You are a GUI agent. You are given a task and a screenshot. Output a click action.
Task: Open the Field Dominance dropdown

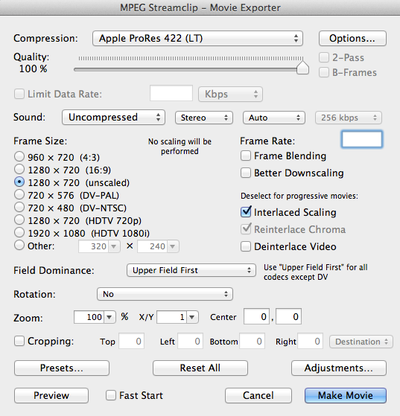pyautogui.click(x=191, y=270)
